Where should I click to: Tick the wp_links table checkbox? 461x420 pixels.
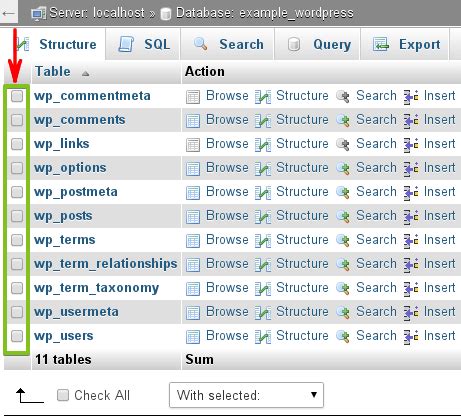pos(17,144)
